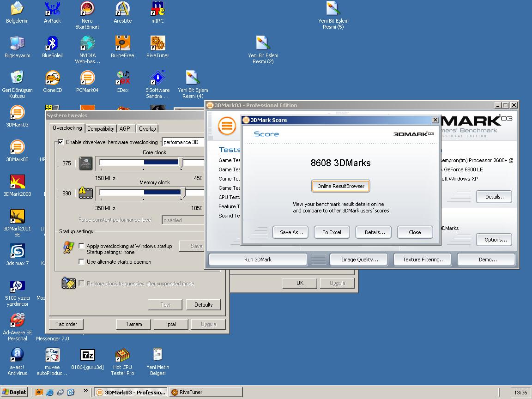Switch to the AGP tab
Screen dimensions: 532x399
[125, 129]
